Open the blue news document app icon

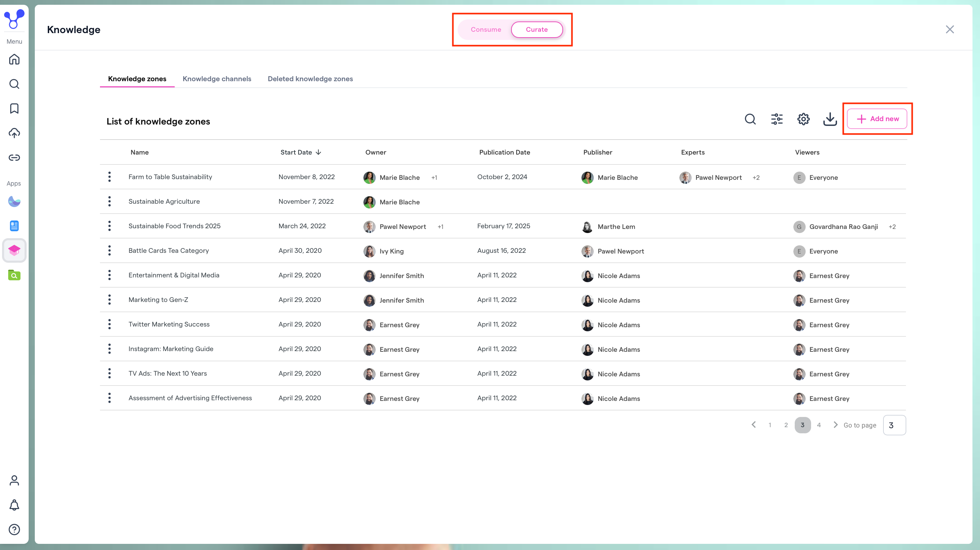tap(14, 226)
